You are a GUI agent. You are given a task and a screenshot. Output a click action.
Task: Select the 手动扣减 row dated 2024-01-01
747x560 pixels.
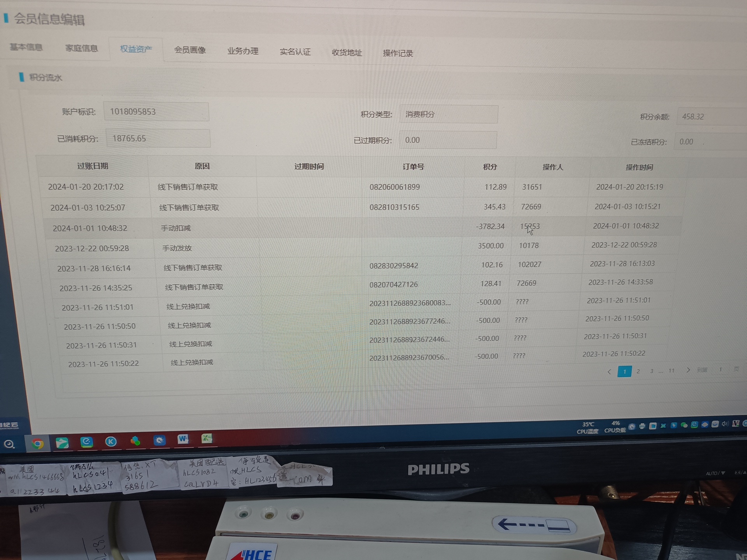(x=176, y=228)
